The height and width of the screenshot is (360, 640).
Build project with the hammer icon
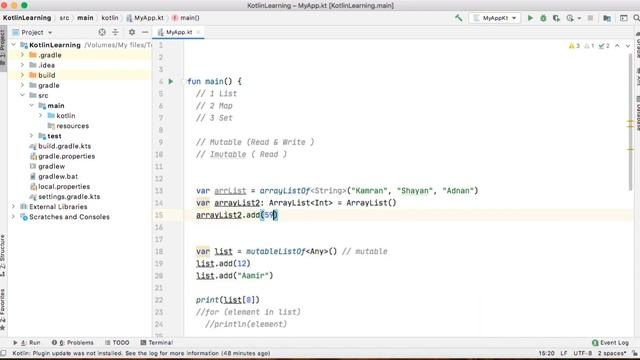[458, 18]
